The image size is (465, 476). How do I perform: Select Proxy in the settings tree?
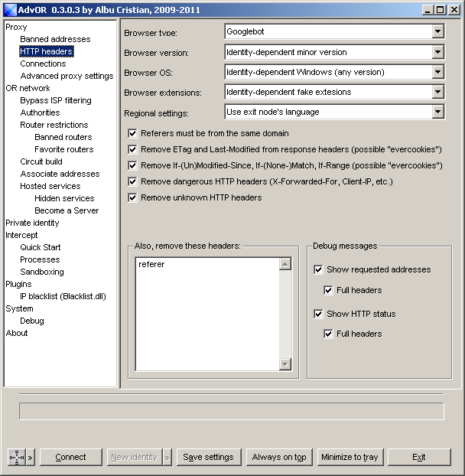pos(16,27)
